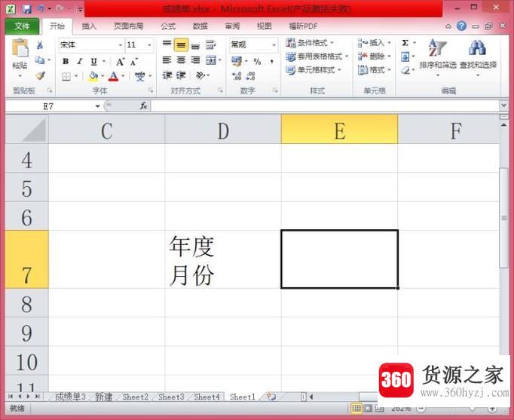Pick the yellow fill color bucket
The height and width of the screenshot is (420, 514).
pyautogui.click(x=93, y=76)
